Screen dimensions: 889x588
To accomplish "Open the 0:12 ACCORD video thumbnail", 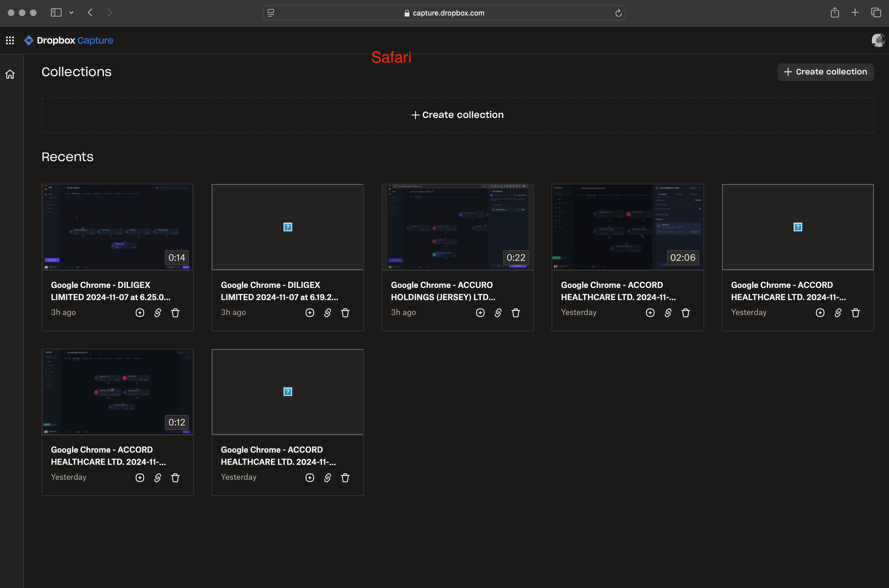I will pos(117,392).
